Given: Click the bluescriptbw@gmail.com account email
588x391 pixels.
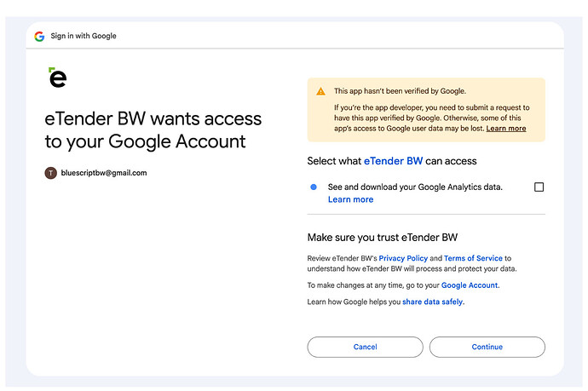Looking at the screenshot, I should tap(104, 173).
